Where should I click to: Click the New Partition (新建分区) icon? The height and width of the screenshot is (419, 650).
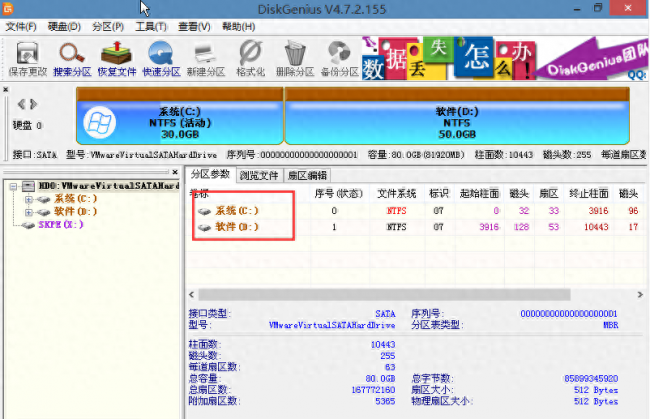point(206,59)
